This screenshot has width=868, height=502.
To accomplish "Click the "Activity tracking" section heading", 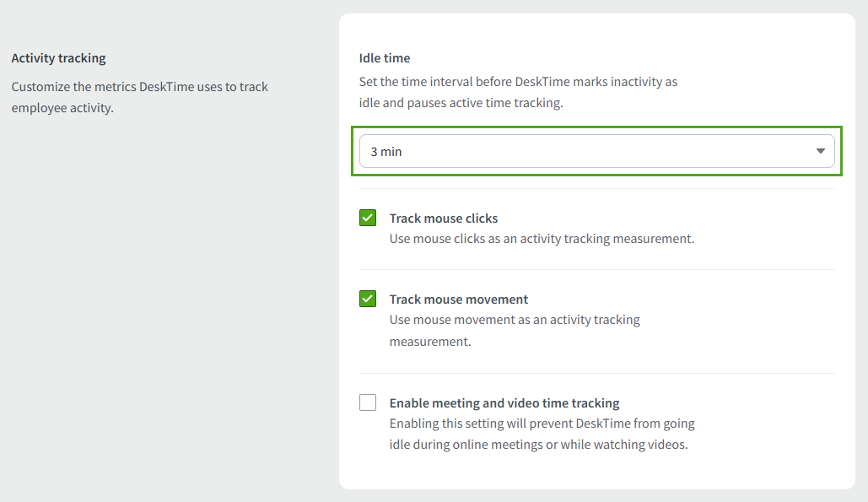I will click(59, 58).
